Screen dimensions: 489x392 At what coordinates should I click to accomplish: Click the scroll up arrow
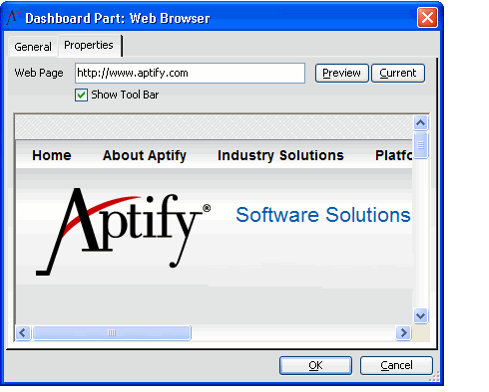pos(420,123)
